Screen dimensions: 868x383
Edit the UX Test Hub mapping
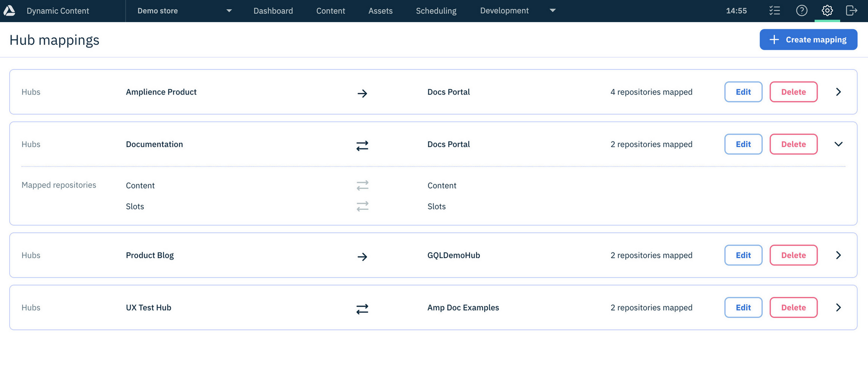(x=743, y=307)
